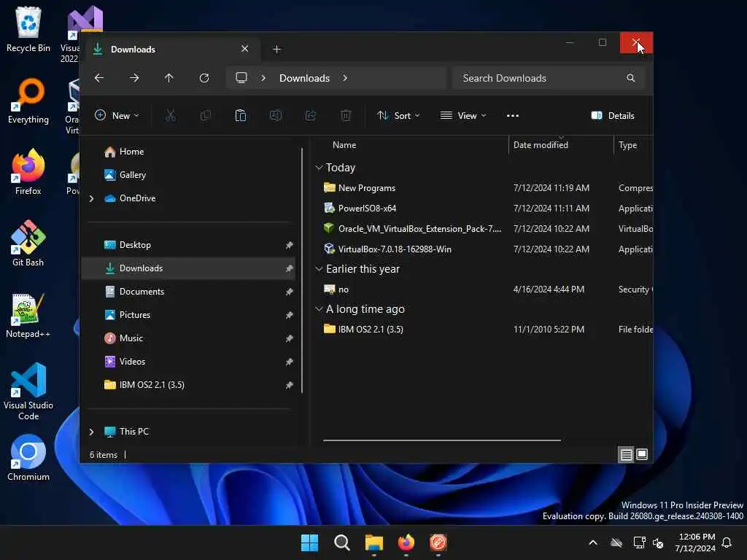This screenshot has width=747, height=560.
Task: Click Firefox icon in the taskbar
Action: click(406, 542)
